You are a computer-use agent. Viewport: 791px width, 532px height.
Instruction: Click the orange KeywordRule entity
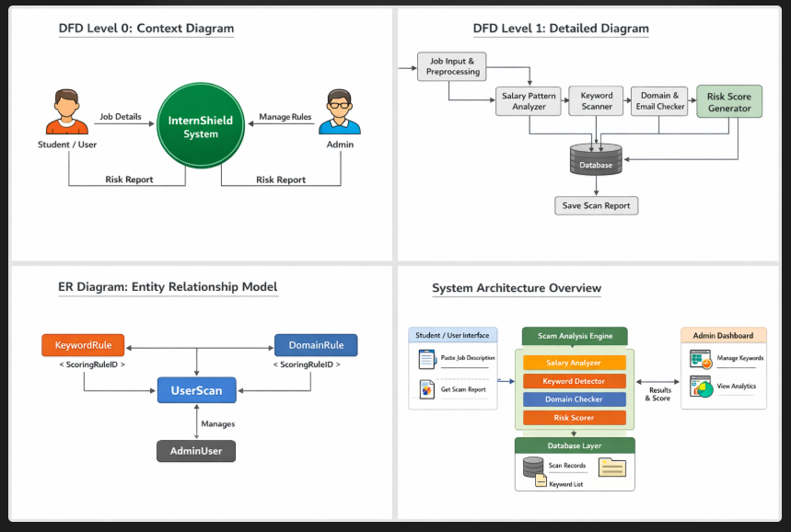point(83,345)
